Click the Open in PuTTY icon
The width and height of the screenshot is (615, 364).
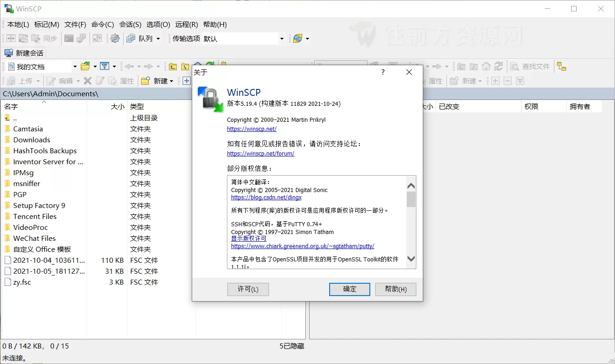coord(81,39)
